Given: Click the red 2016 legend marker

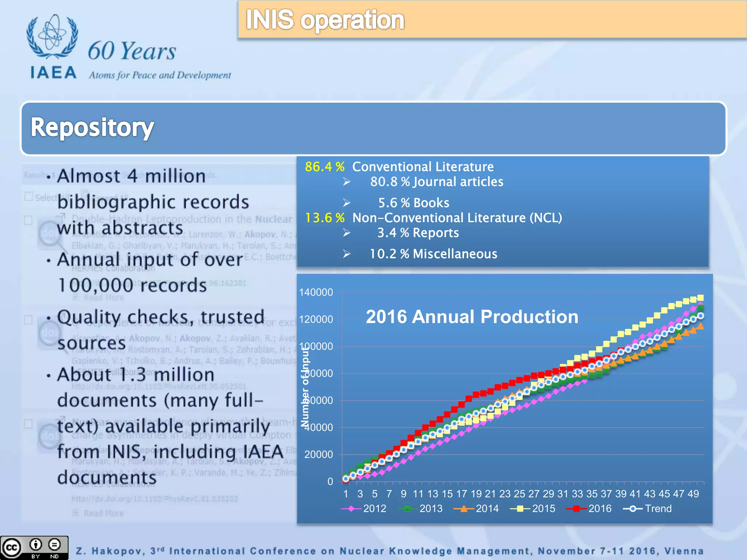Looking at the screenshot, I should coord(576,509).
